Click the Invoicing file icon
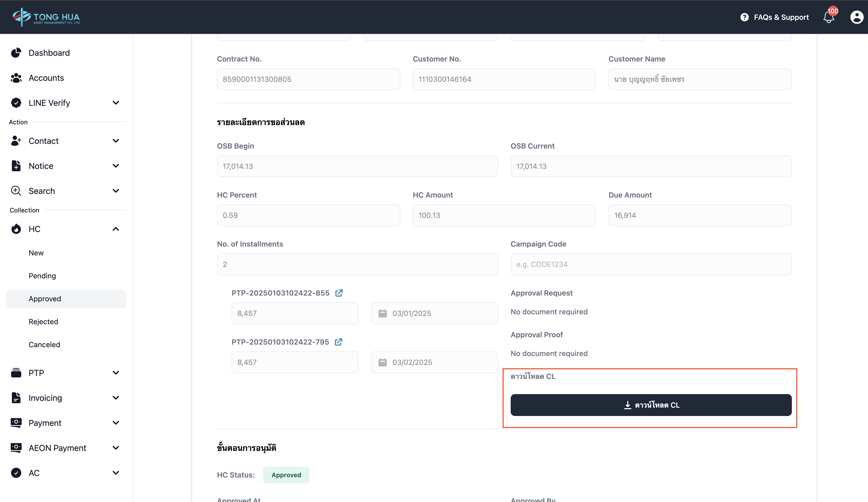This screenshot has width=868, height=502. click(x=16, y=398)
